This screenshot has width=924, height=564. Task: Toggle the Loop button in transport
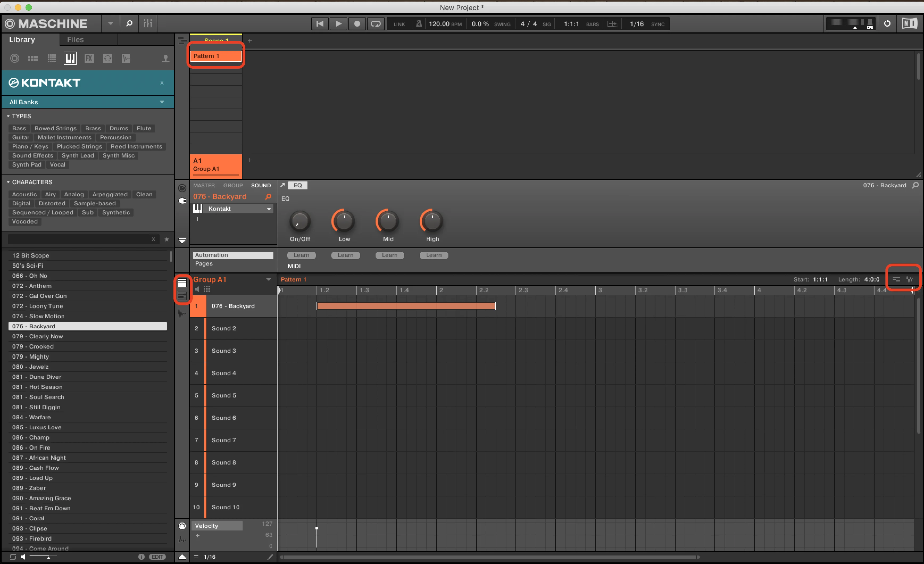(375, 24)
